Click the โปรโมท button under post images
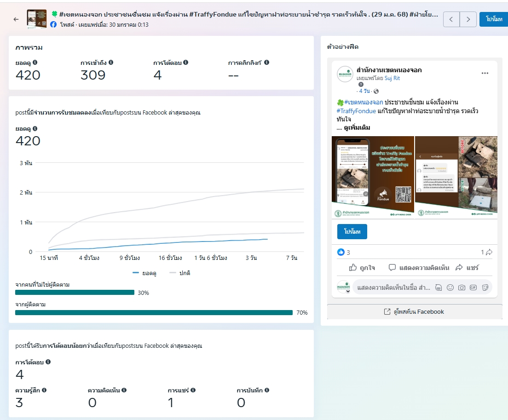Image resolution: width=508 pixels, height=420 pixels. (x=352, y=231)
